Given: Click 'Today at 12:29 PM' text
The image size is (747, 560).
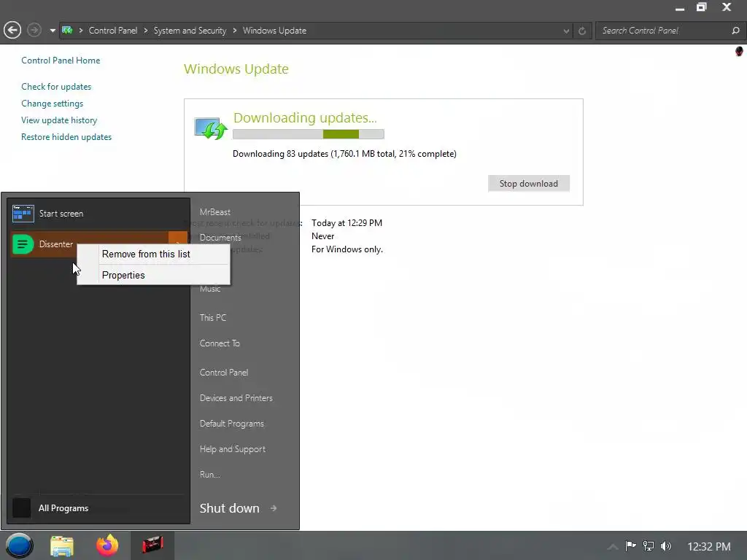Looking at the screenshot, I should point(347,223).
